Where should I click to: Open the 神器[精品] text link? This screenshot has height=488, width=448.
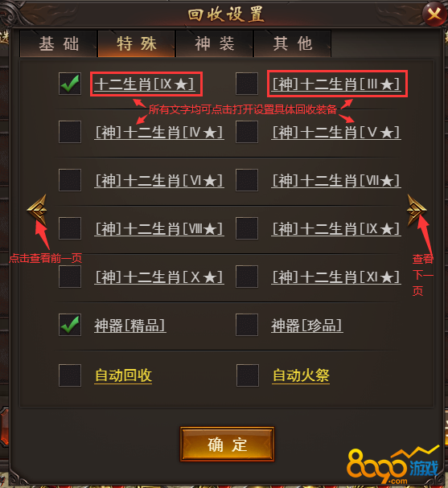pyautogui.click(x=130, y=326)
